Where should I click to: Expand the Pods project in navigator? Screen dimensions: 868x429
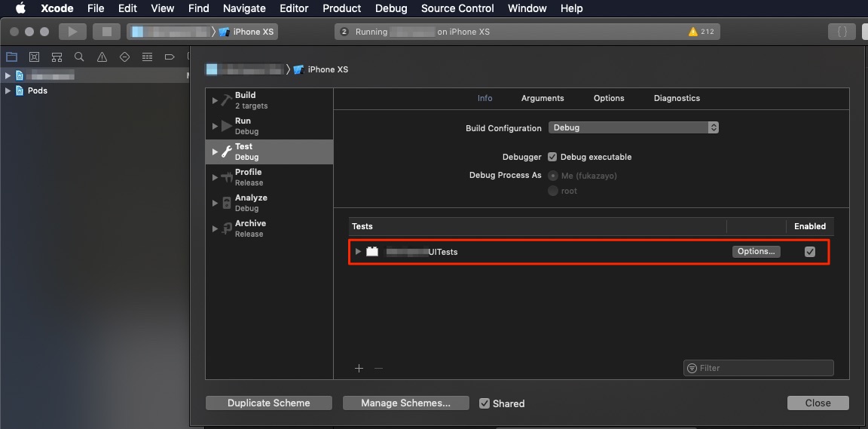[8, 90]
